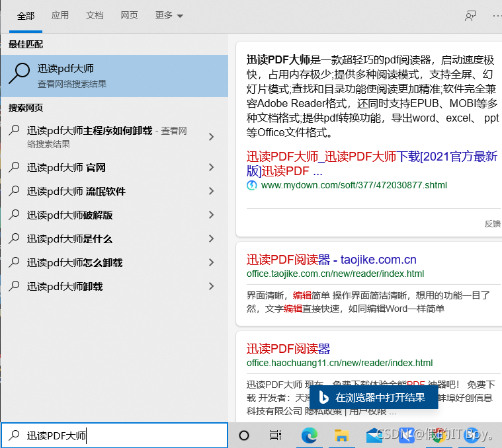Expand the 迅读pdf大师卸载 suggestion arrow

(211, 286)
